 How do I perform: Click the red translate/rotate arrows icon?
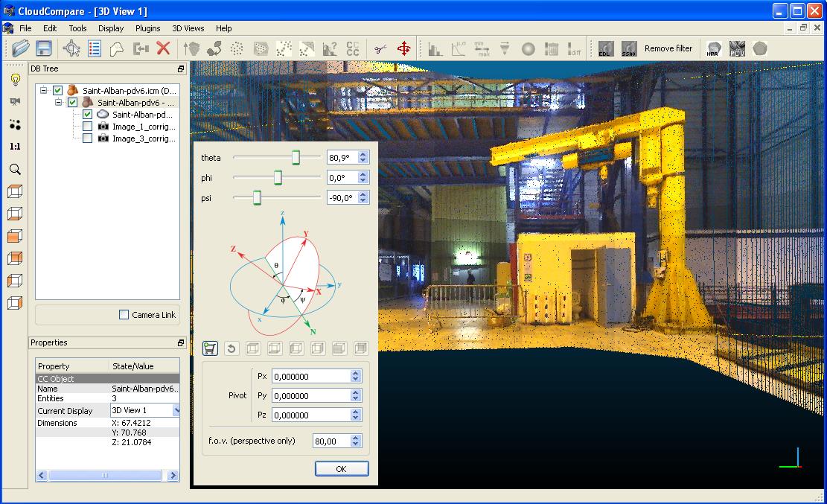click(404, 49)
